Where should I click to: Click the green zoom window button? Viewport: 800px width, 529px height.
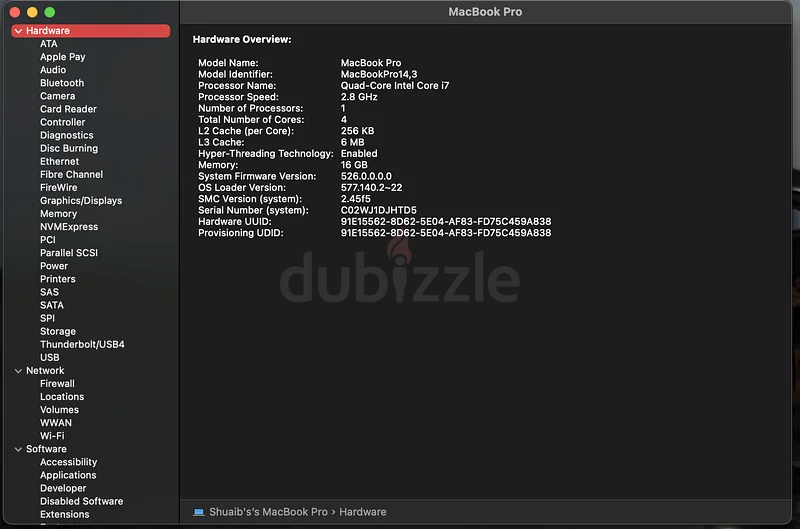coord(49,12)
